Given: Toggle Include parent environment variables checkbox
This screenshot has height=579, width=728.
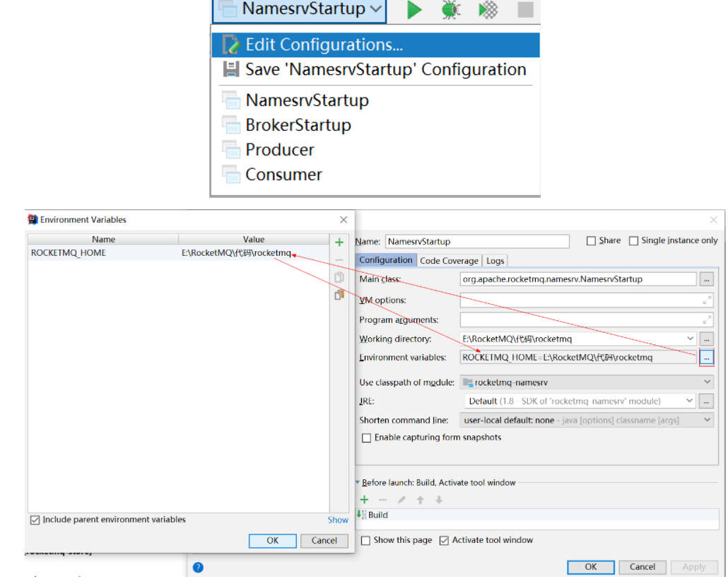Looking at the screenshot, I should tap(35, 520).
